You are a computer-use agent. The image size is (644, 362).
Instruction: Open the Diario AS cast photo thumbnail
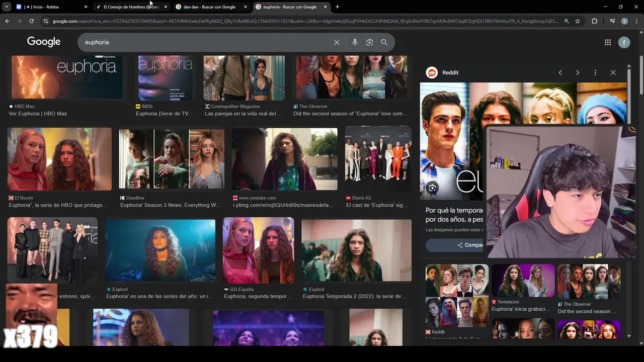tap(378, 159)
